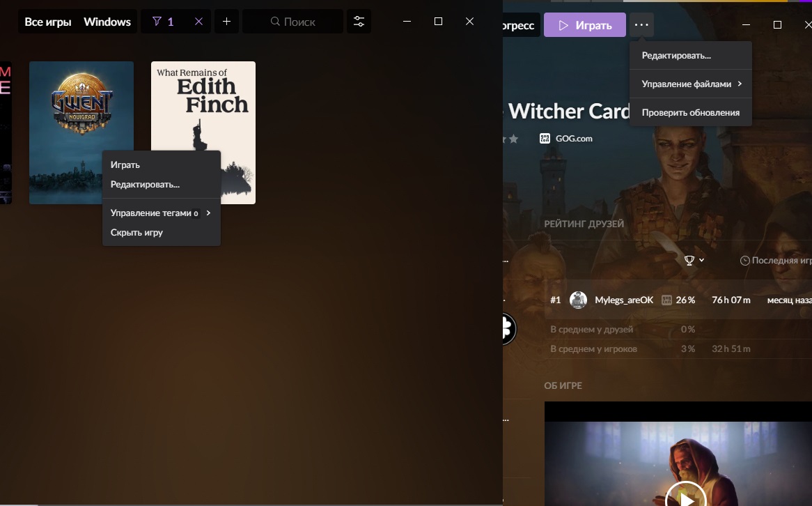Click 'В среднем у игроков' row label
The width and height of the screenshot is (812, 506).
593,349
